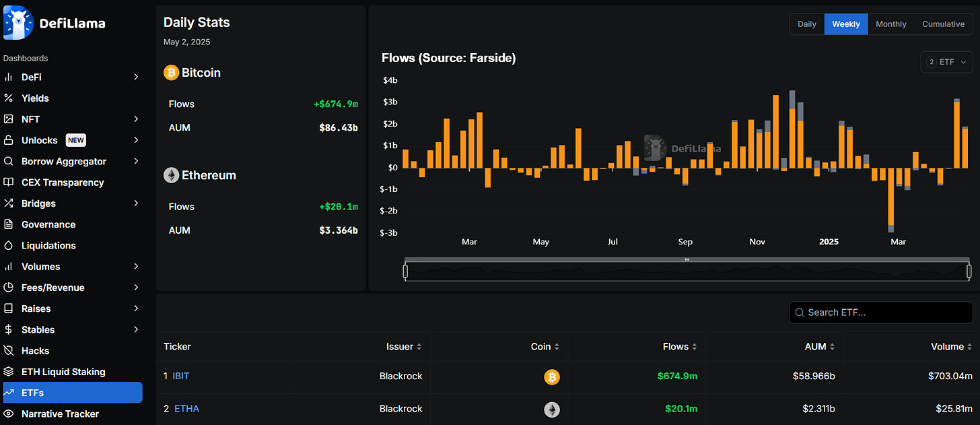This screenshot has width=980, height=425.
Task: Click the Ethereum coin icon in ETHA row
Action: tap(552, 410)
